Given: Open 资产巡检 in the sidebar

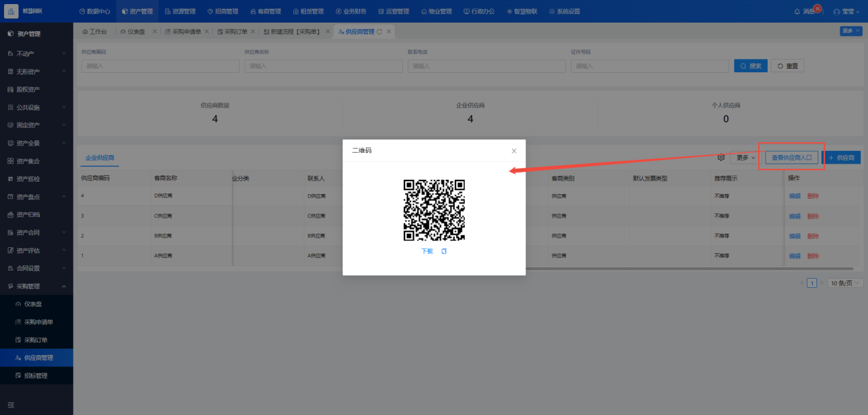Looking at the screenshot, I should tap(36, 179).
